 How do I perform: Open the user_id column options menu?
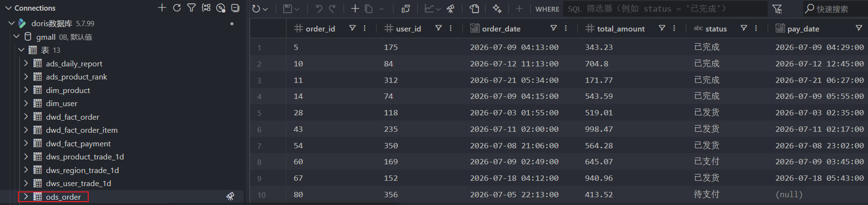click(x=451, y=28)
